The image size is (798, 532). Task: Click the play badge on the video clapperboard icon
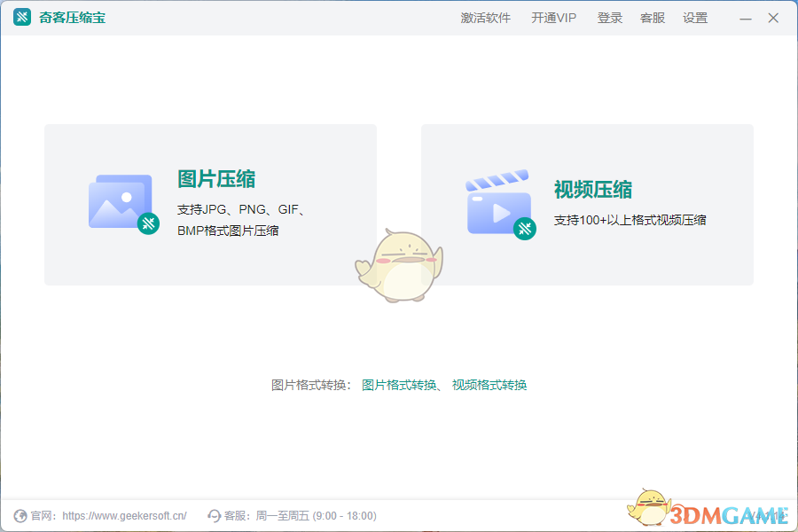click(525, 228)
